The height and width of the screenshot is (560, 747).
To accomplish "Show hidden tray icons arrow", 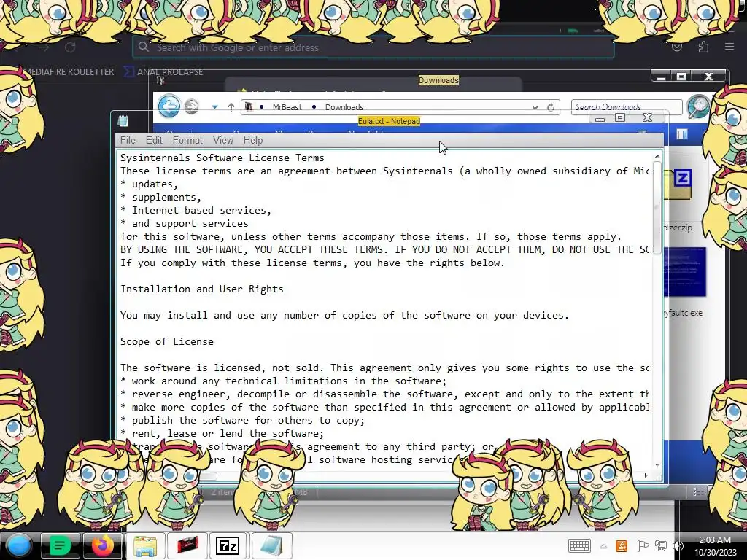I will [603, 546].
